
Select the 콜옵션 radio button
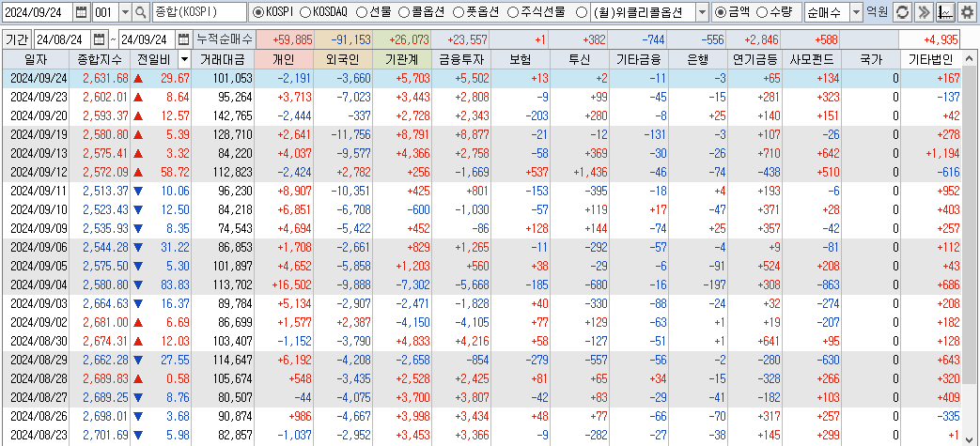coord(403,12)
